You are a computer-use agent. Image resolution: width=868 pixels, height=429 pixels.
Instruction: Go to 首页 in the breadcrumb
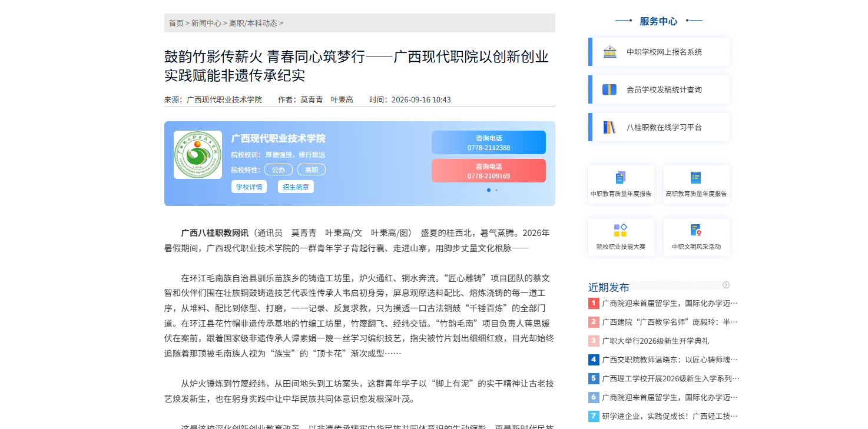176,23
